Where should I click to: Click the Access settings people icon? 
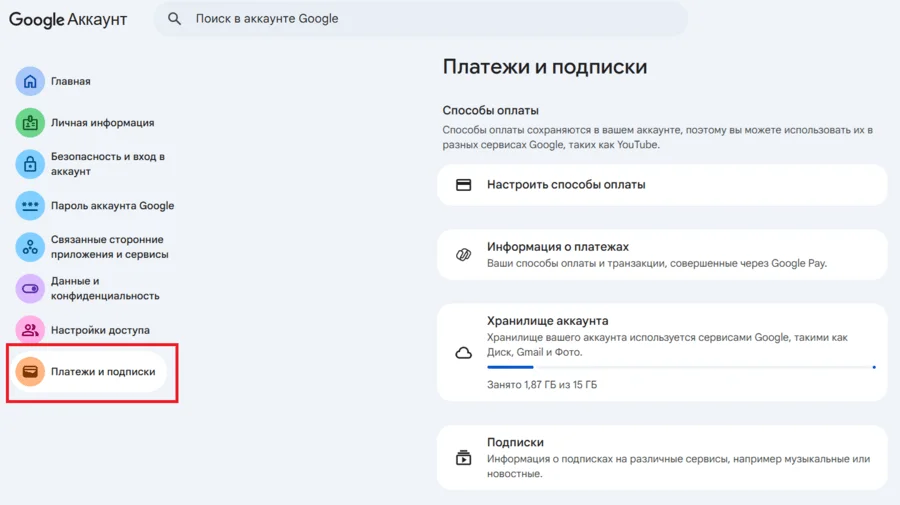[30, 330]
